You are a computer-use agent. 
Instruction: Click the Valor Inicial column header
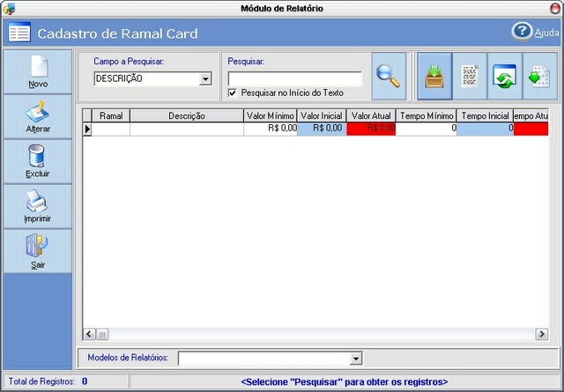tap(322, 115)
